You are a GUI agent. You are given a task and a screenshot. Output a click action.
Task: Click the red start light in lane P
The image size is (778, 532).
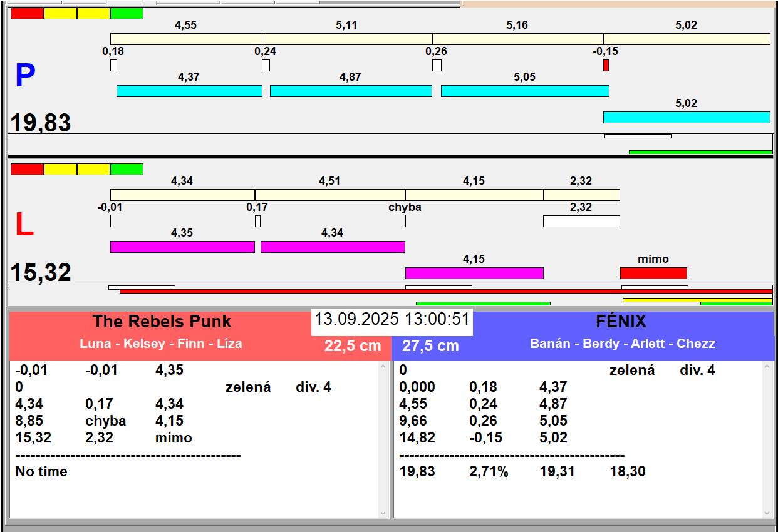click(x=28, y=13)
